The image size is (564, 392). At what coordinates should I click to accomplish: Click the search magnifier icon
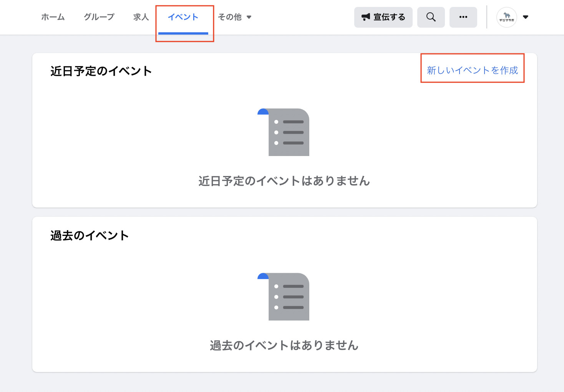click(x=431, y=17)
